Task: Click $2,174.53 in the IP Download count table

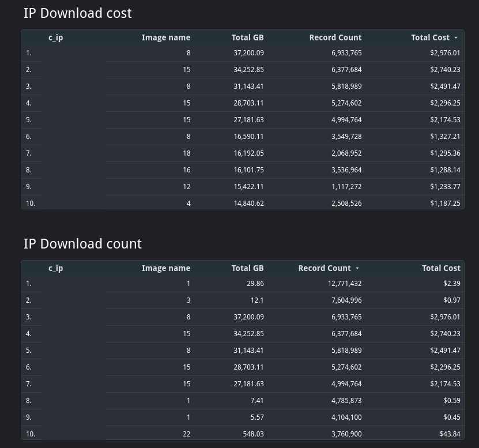Action: tap(445, 384)
